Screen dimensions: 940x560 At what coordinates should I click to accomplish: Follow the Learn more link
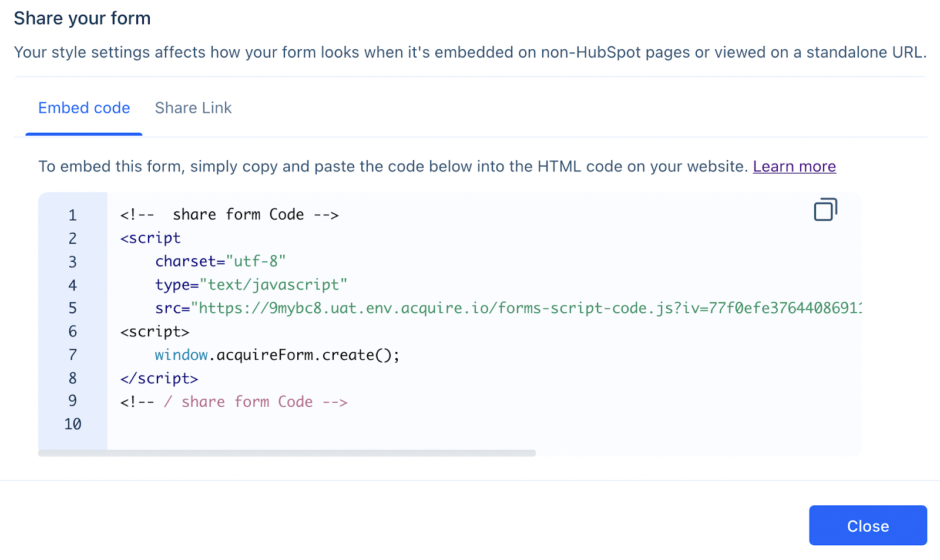click(x=794, y=167)
